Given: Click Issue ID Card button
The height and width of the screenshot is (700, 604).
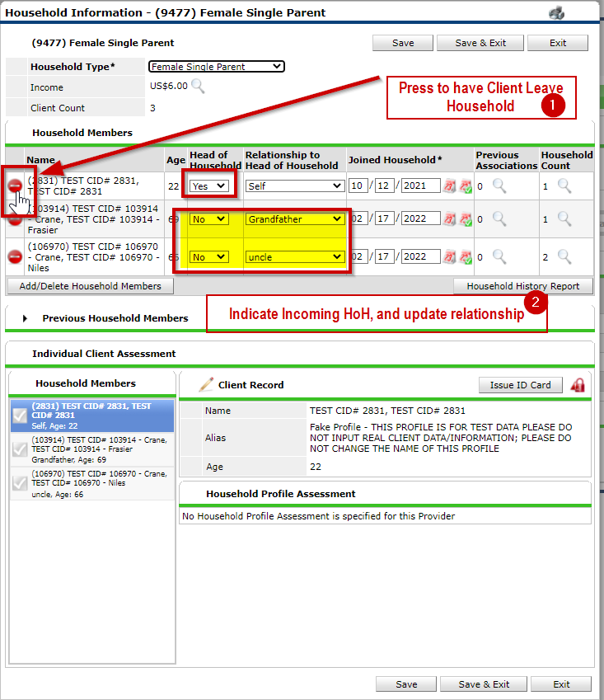Looking at the screenshot, I should 520,385.
